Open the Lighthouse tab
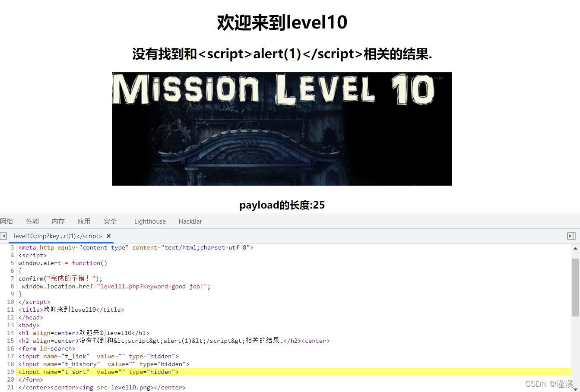 click(150, 221)
